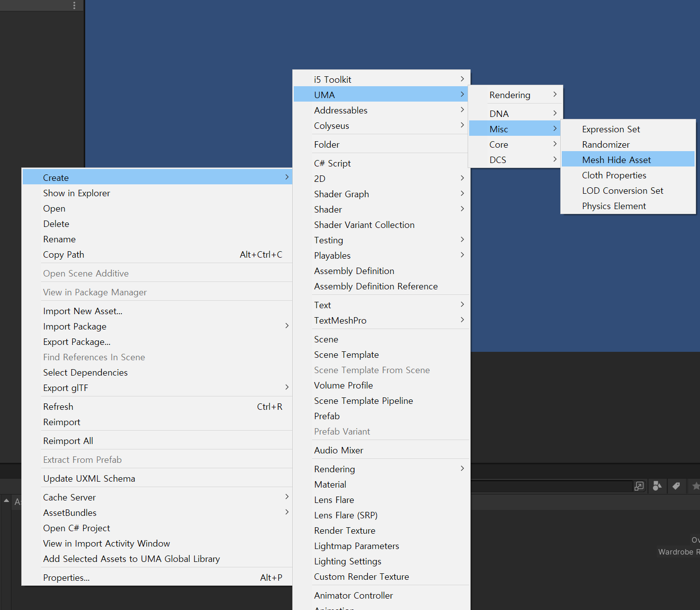Open the Create submenu in context menu
Image resolution: width=700 pixels, height=610 pixels.
pyautogui.click(x=157, y=177)
